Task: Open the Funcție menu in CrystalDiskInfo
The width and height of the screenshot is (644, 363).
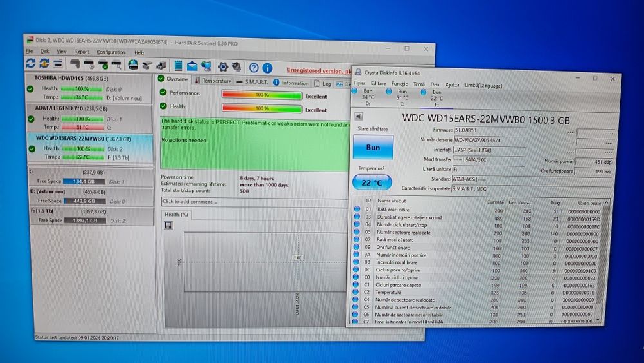Action: (399, 83)
